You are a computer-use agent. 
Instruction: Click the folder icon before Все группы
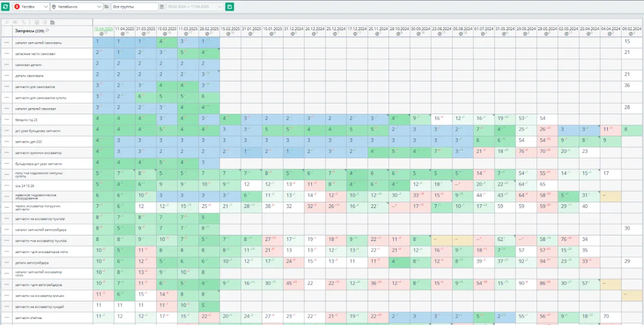[x=107, y=7]
